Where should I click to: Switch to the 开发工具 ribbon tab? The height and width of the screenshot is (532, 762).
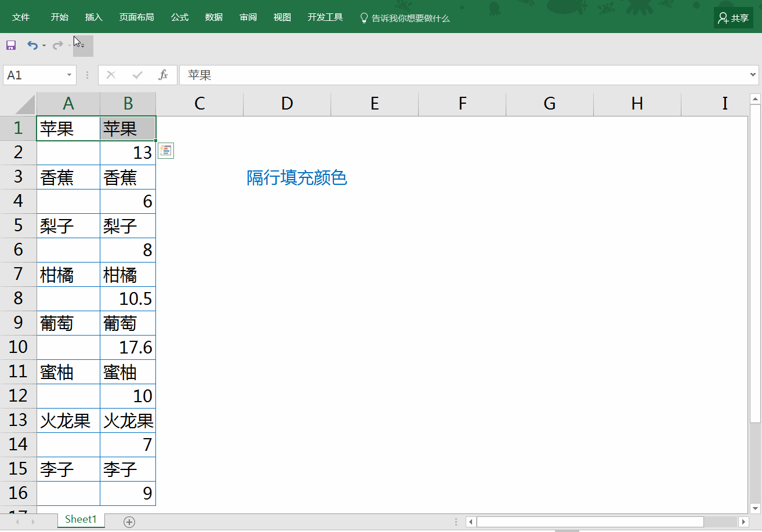(x=325, y=17)
